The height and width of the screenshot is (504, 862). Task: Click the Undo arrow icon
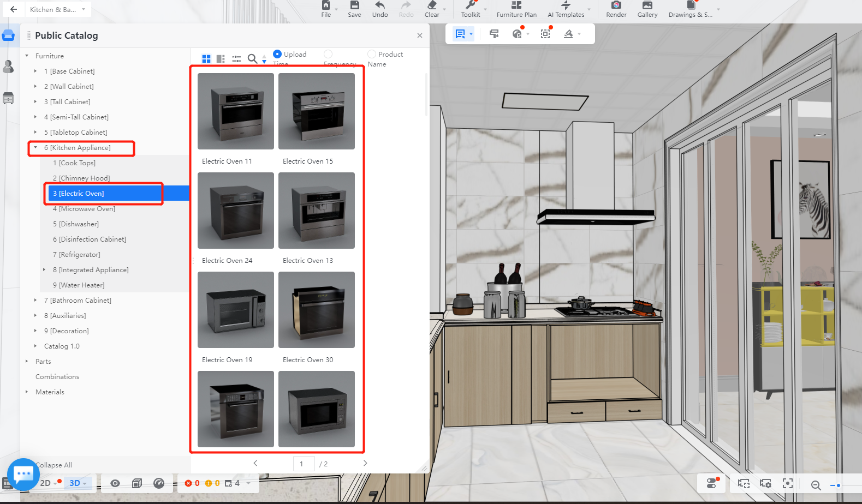(x=380, y=6)
